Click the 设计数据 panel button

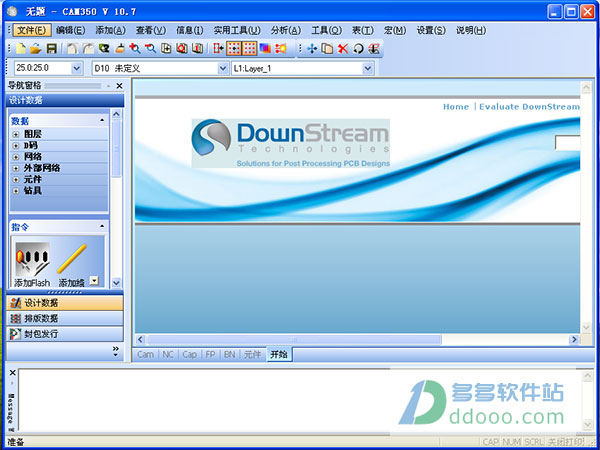point(65,303)
